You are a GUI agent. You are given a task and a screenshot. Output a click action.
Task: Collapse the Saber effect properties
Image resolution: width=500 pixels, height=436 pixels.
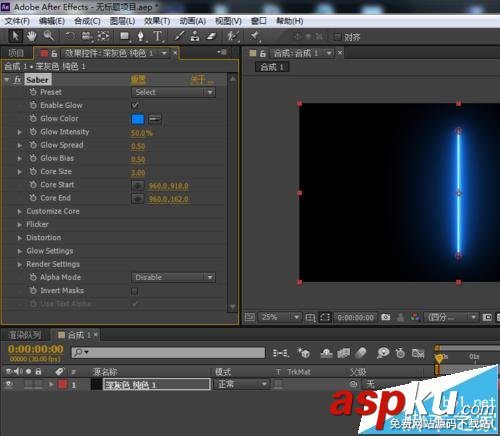[x=7, y=80]
